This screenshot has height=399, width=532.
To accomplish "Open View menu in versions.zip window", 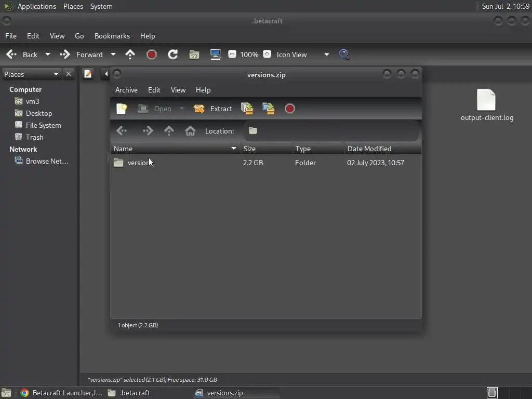I will click(178, 90).
